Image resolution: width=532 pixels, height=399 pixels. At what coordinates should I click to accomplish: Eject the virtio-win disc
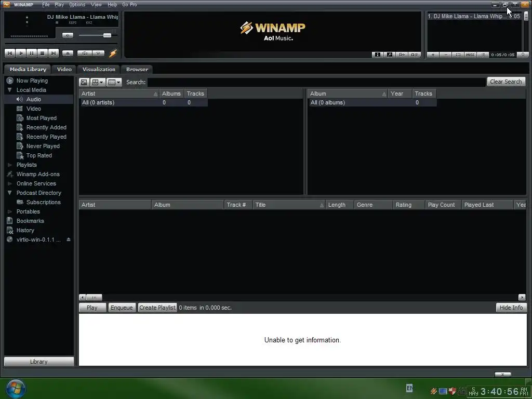[x=69, y=240]
